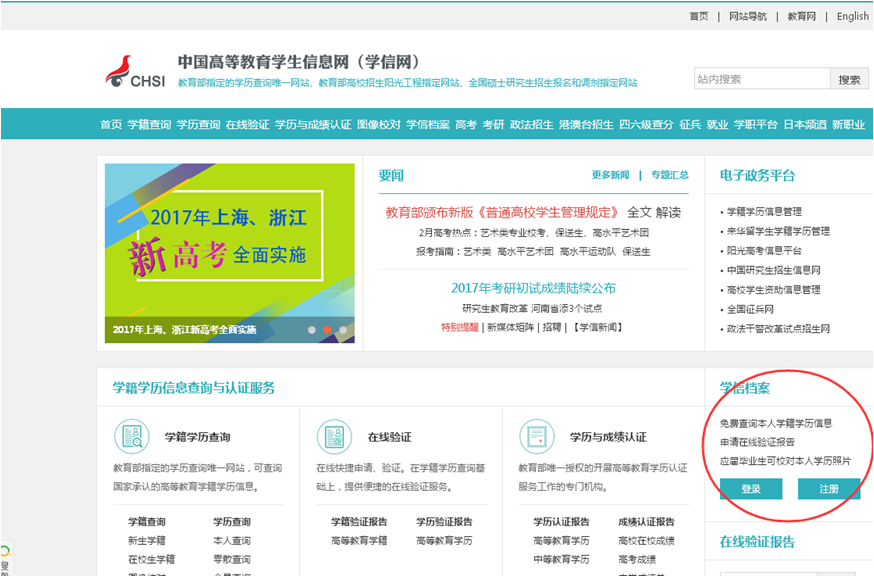Click 高考成绩 link
This screenshot has height=577, width=874.
637,559
